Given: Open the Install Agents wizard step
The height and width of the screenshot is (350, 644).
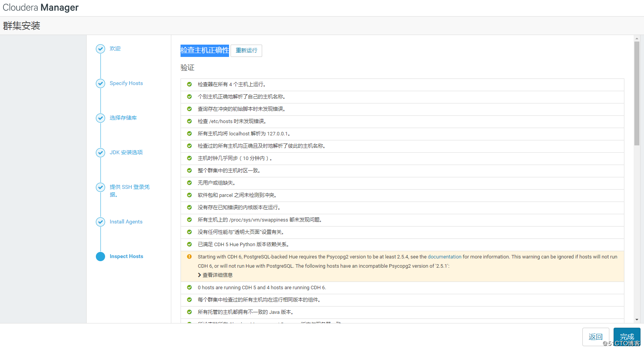Looking at the screenshot, I should point(126,222).
